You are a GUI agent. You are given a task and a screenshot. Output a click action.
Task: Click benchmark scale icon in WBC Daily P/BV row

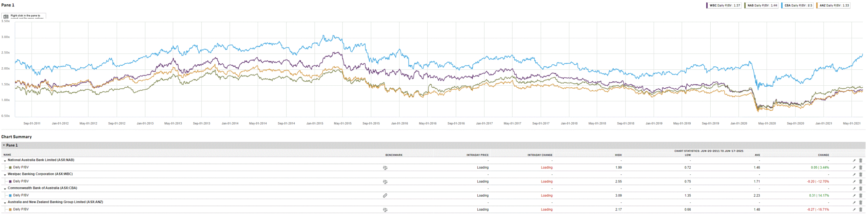pos(385,182)
